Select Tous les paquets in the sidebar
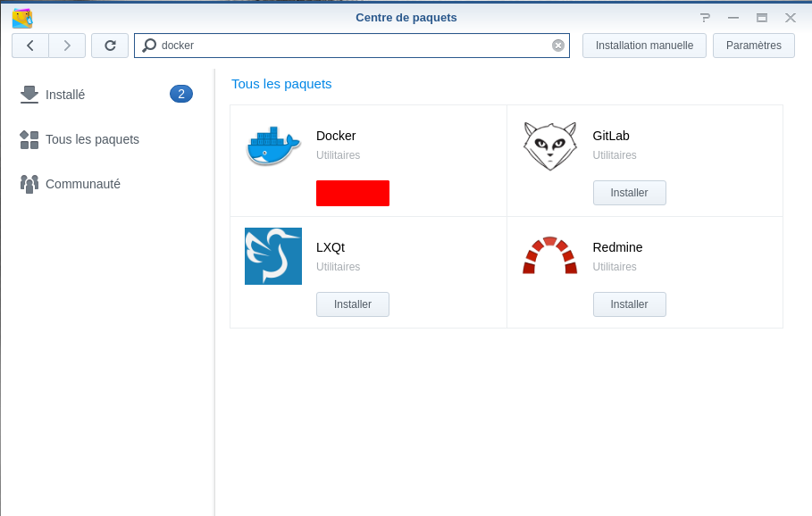This screenshot has width=812, height=516. (92, 139)
